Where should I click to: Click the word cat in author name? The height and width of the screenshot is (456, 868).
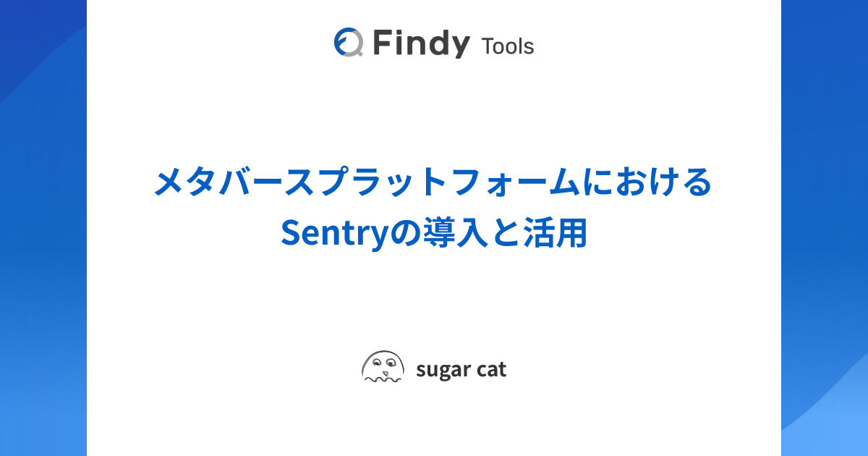(492, 369)
